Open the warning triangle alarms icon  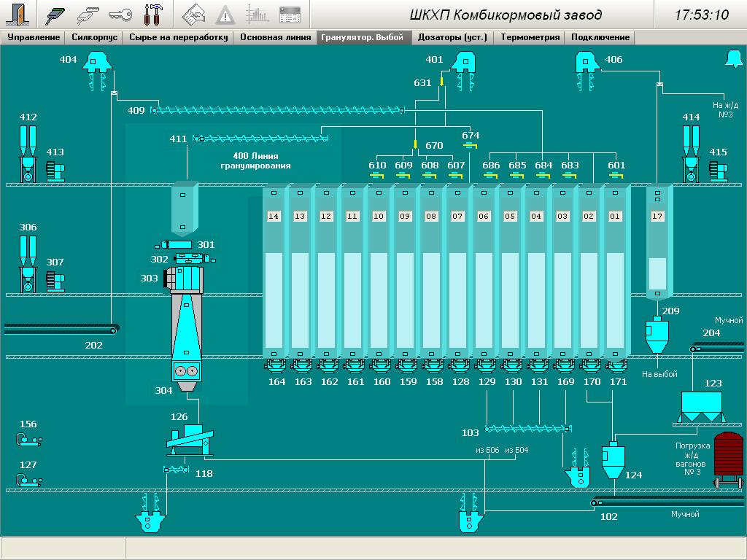225,14
